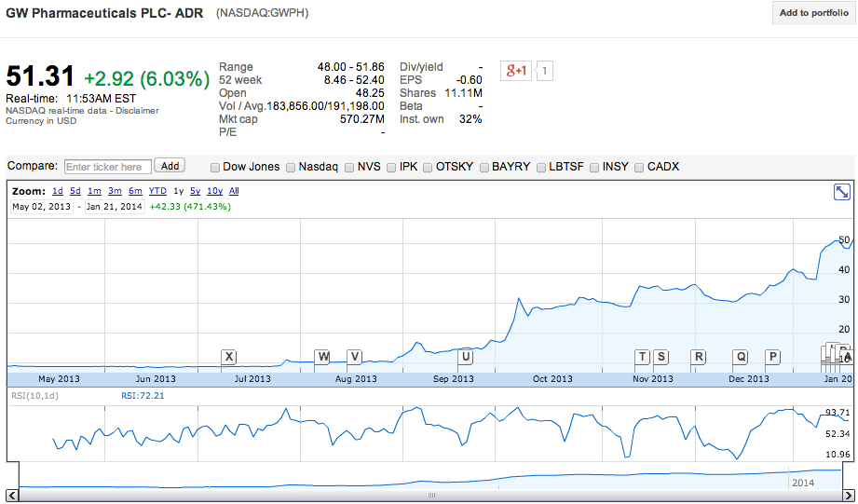Image resolution: width=858 pixels, height=504 pixels.
Task: Set chart zoom to 1m
Action: click(x=95, y=191)
